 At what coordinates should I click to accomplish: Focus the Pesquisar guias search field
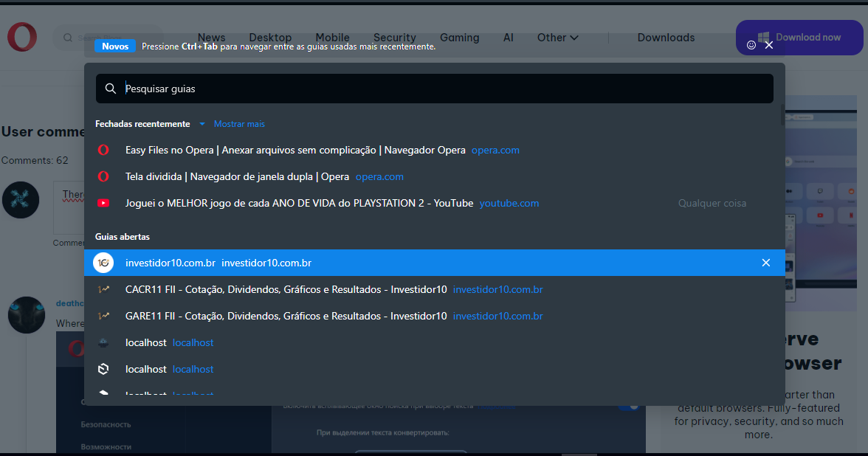(x=435, y=89)
